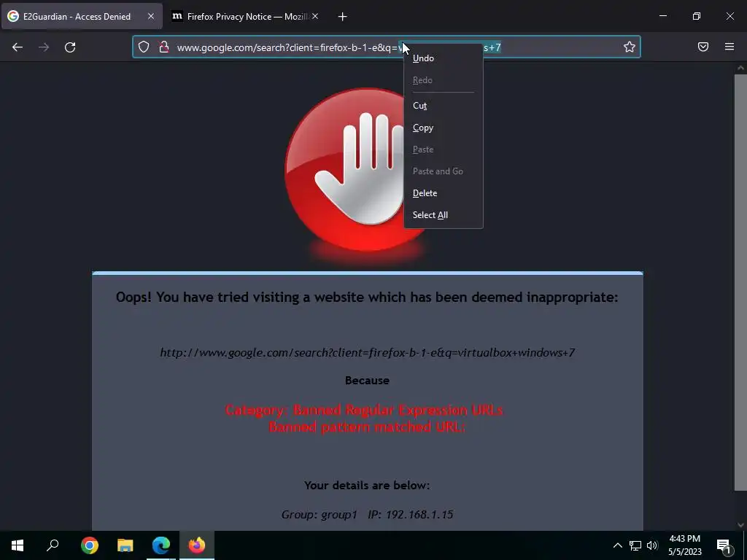Click the 'Your details are below:' text
The image size is (747, 560).
(368, 485)
